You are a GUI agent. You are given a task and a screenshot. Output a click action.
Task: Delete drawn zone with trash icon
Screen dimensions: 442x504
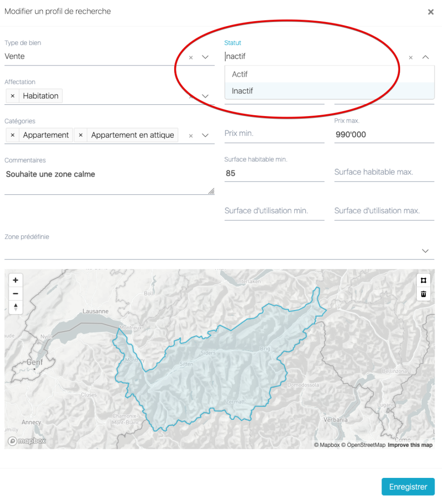[x=423, y=294]
